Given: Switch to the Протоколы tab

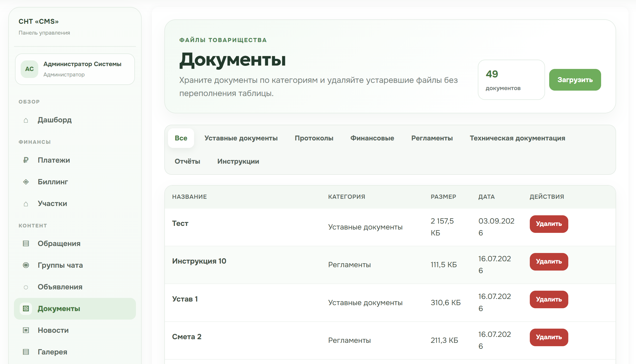Looking at the screenshot, I should click(x=314, y=138).
